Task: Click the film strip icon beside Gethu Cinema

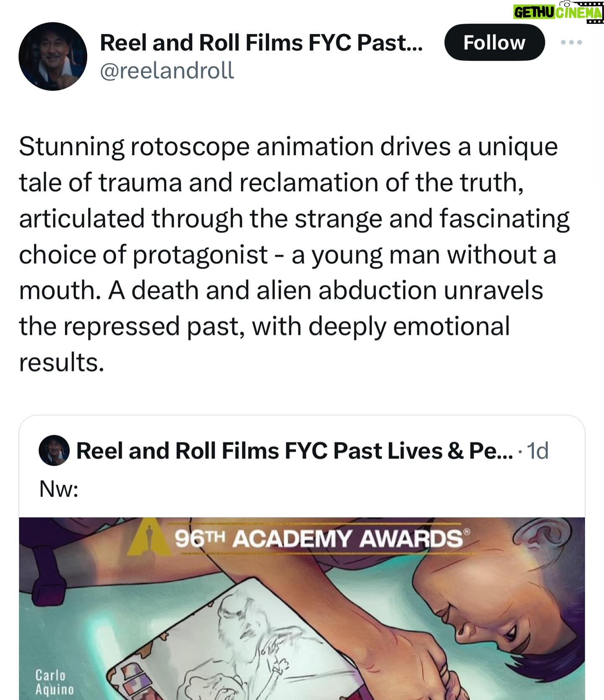Action: tap(594, 12)
